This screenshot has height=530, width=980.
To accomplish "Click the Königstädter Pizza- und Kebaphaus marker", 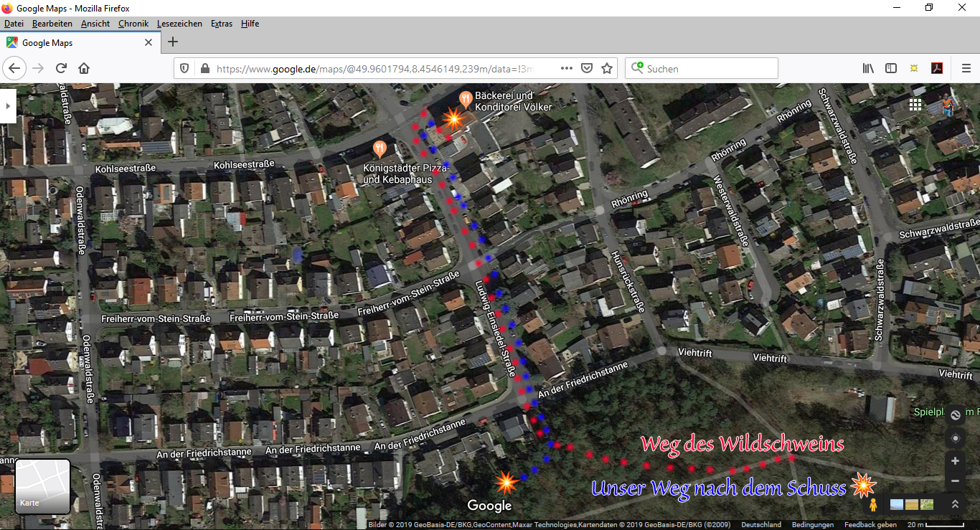I will tap(380, 148).
